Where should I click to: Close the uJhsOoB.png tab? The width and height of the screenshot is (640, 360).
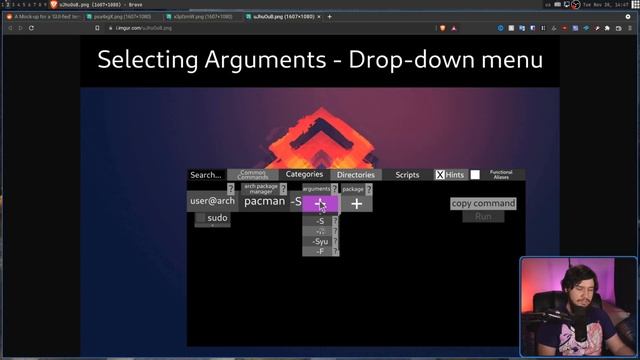[x=319, y=17]
